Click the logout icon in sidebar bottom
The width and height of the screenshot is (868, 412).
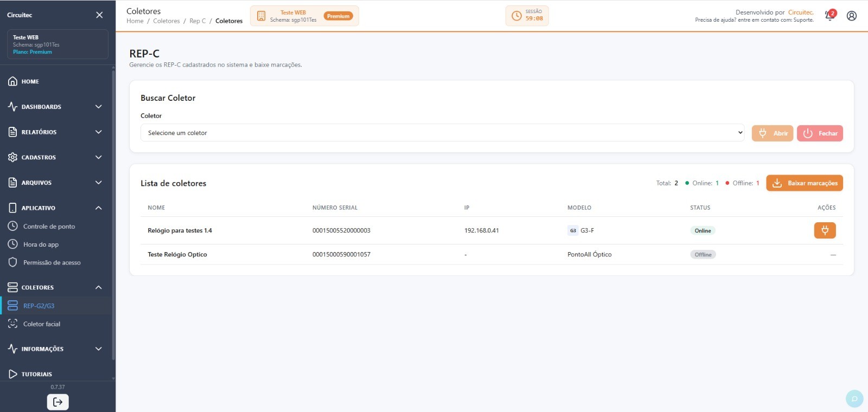(58, 402)
